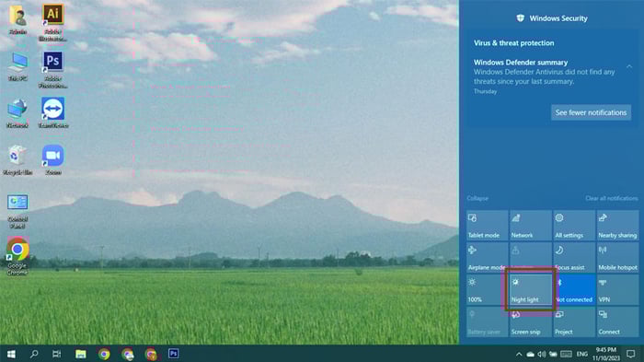Open the Adobe Photoshop desktop shortcut
The height and width of the screenshot is (362, 644).
click(x=53, y=69)
